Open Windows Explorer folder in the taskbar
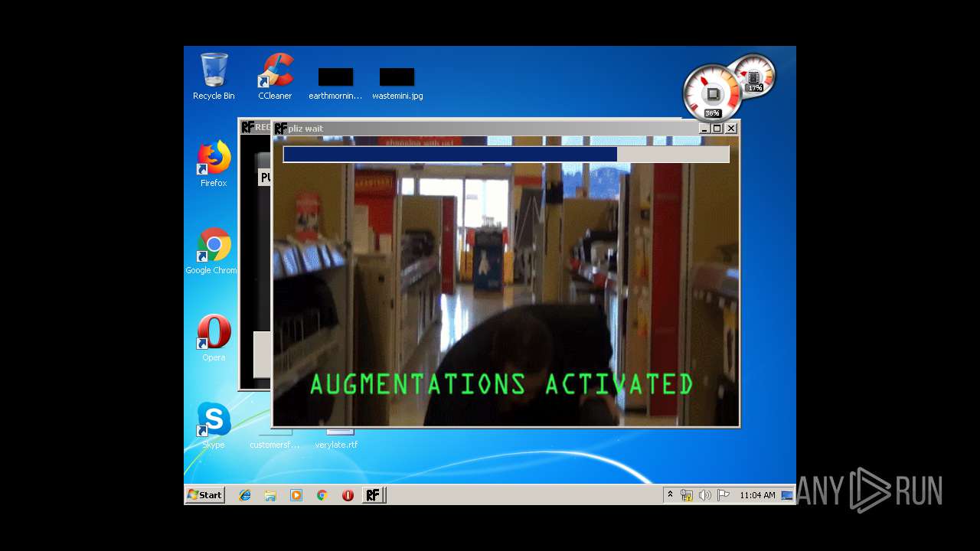This screenshot has width=980, height=551. (270, 495)
